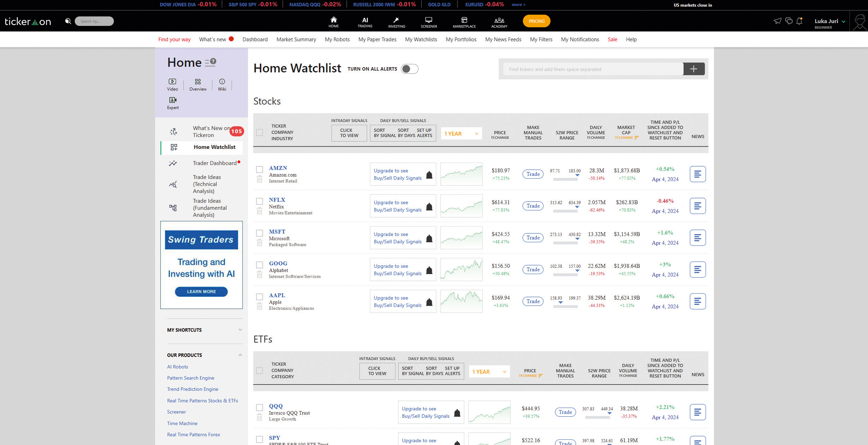This screenshot has height=445, width=868.
Task: Open AI Trading nav icon
Action: (365, 22)
